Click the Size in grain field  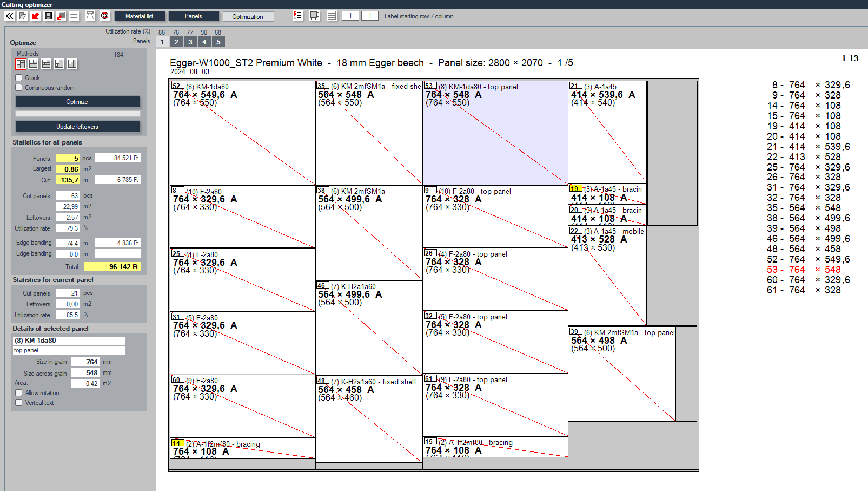[85, 362]
